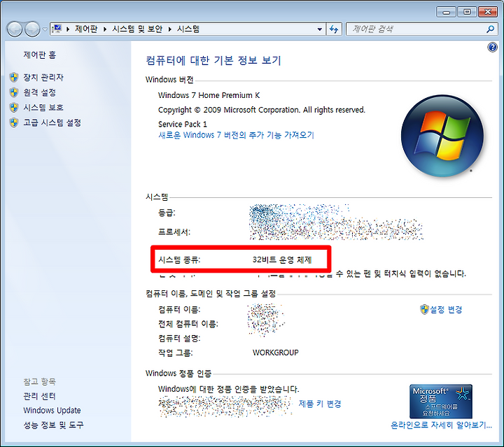Click the computer icon in the address bar
The height and width of the screenshot is (447, 504).
pyautogui.click(x=57, y=29)
